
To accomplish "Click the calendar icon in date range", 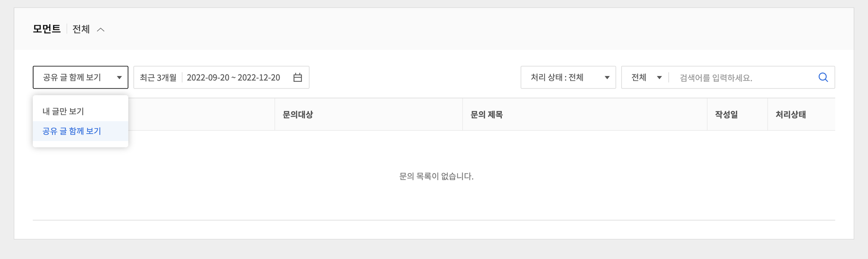I will click(298, 77).
